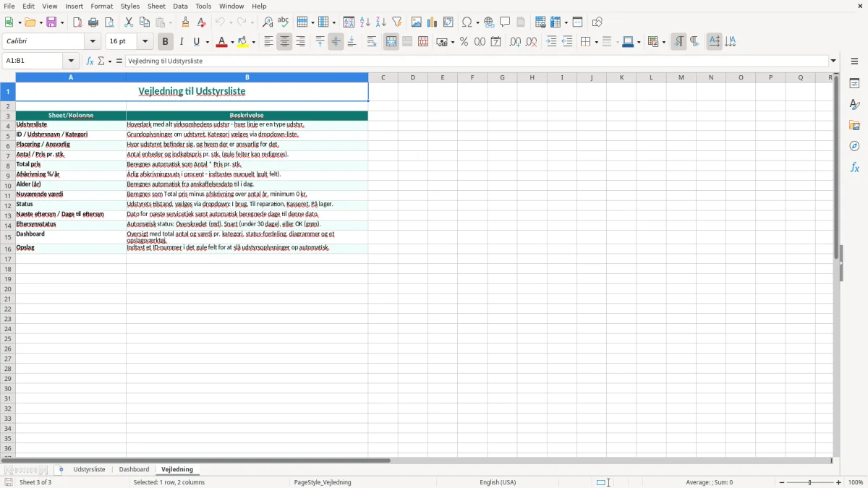Viewport: 868px width, 488px height.
Task: Open Draw functions shapes icon
Action: [597, 22]
